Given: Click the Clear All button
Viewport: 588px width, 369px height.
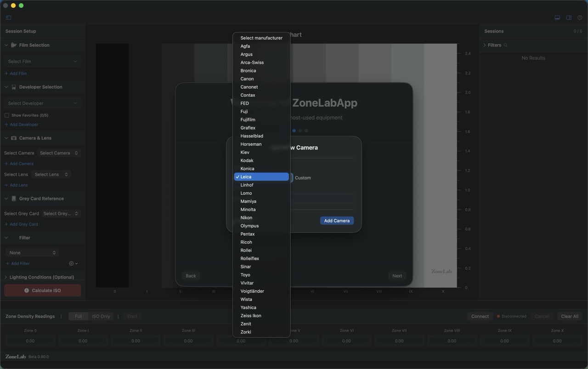Looking at the screenshot, I should click(x=570, y=316).
